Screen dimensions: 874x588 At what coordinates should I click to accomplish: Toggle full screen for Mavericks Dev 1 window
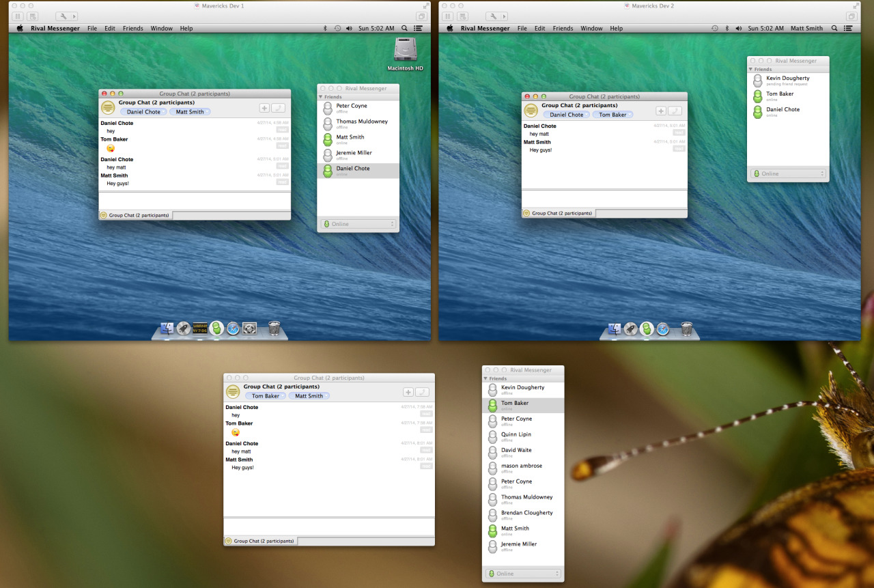click(x=425, y=5)
